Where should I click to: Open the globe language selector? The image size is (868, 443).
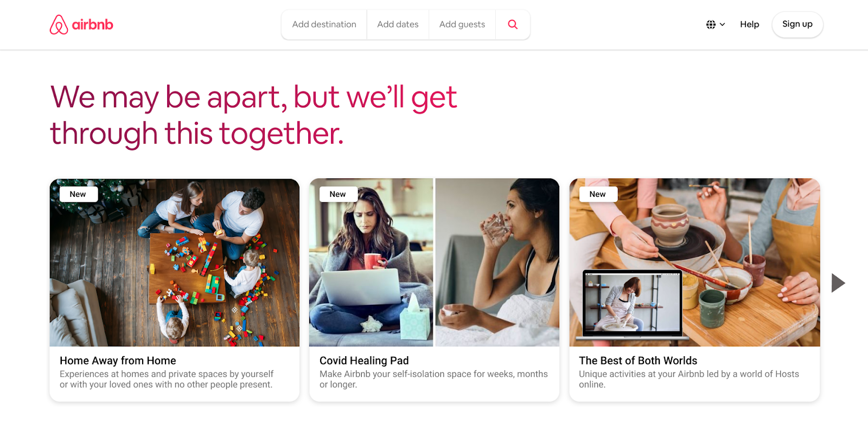(x=711, y=24)
